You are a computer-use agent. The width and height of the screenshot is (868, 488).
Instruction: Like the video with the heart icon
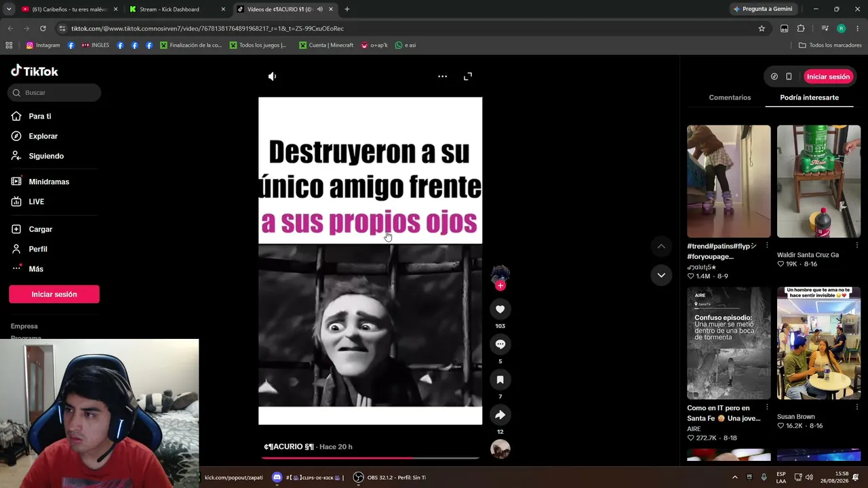point(500,309)
